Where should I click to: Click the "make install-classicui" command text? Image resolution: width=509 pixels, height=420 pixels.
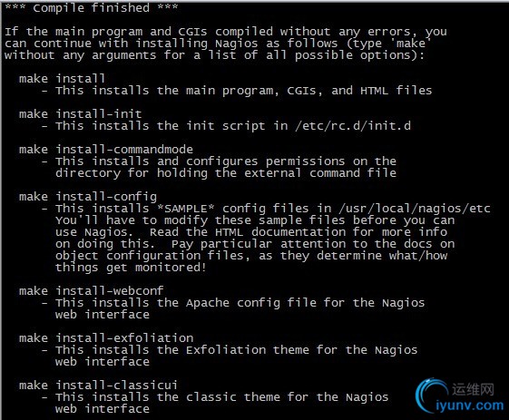tap(98, 386)
